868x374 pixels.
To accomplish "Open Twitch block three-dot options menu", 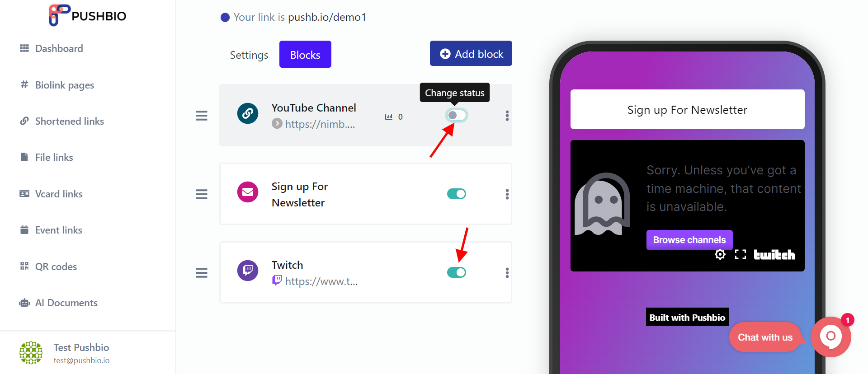I will [507, 273].
